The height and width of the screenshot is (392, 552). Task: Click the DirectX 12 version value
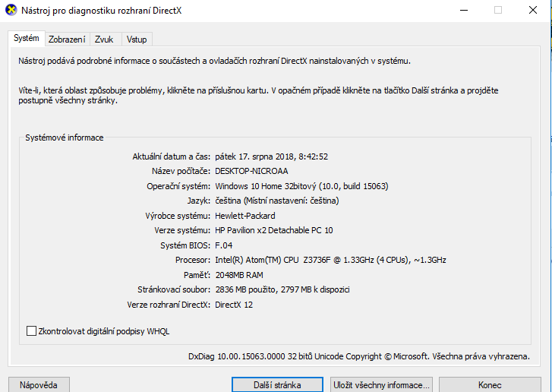pyautogui.click(x=234, y=305)
